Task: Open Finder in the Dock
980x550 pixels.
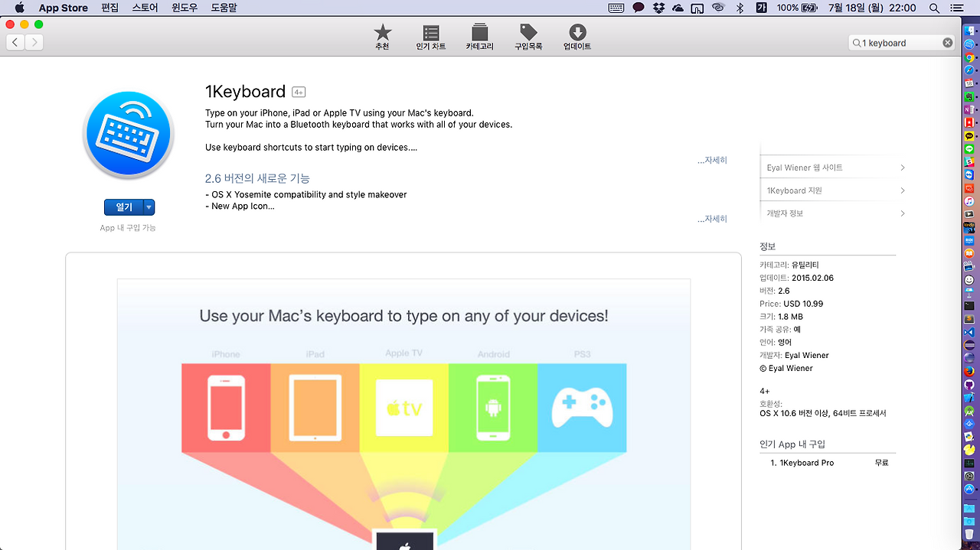Action: 969,31
